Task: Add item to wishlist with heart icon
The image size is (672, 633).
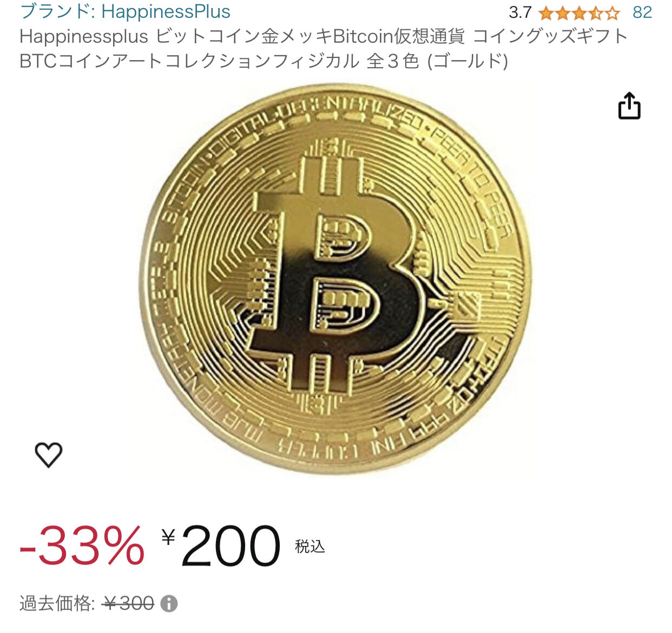Action: [x=49, y=454]
